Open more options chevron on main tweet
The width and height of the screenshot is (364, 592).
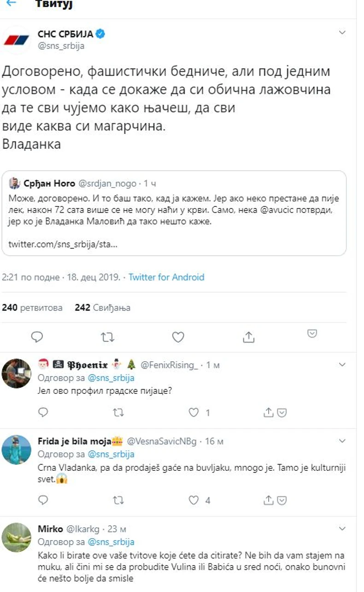coord(342,33)
